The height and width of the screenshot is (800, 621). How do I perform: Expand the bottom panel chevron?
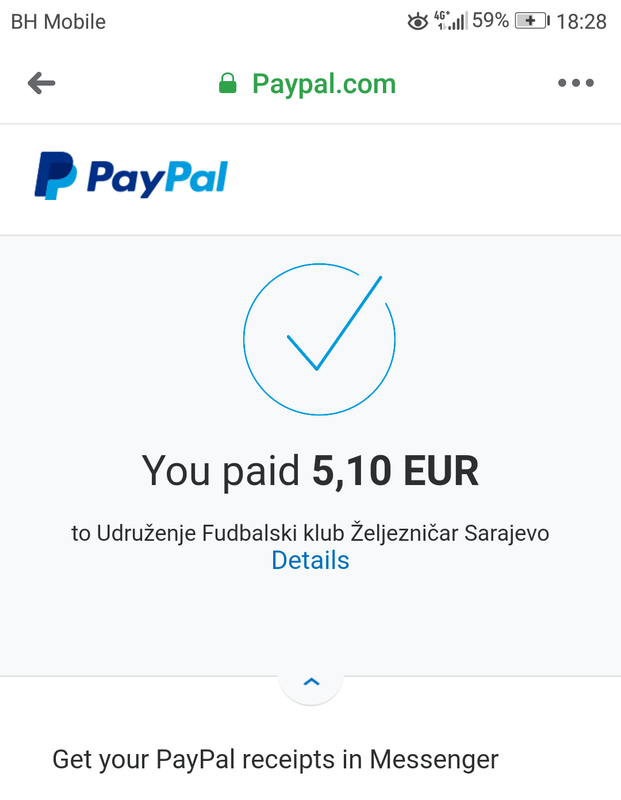coord(311,682)
